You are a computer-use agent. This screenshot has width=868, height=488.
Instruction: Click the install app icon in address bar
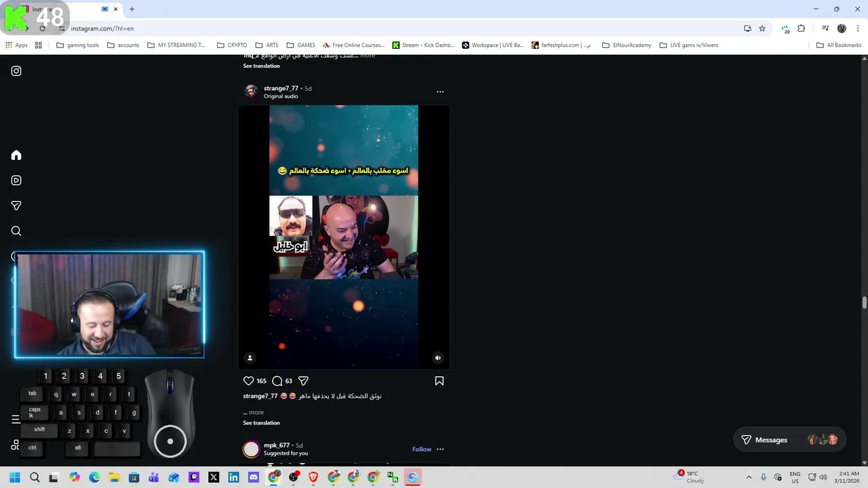coord(747,28)
